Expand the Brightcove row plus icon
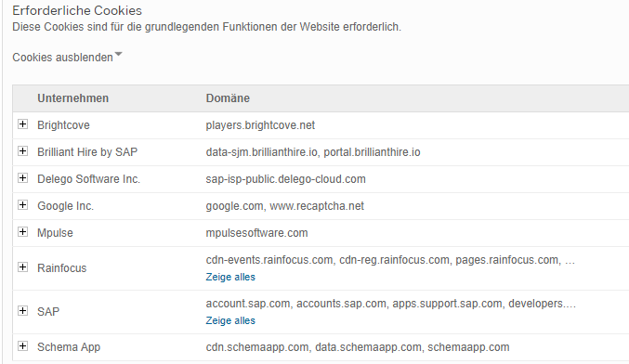629x364 pixels. pos(23,124)
